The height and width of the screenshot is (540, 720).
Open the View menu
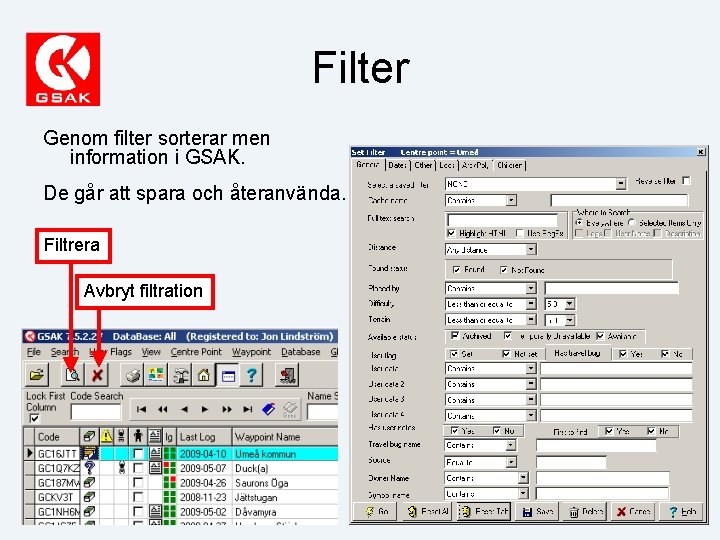151,352
